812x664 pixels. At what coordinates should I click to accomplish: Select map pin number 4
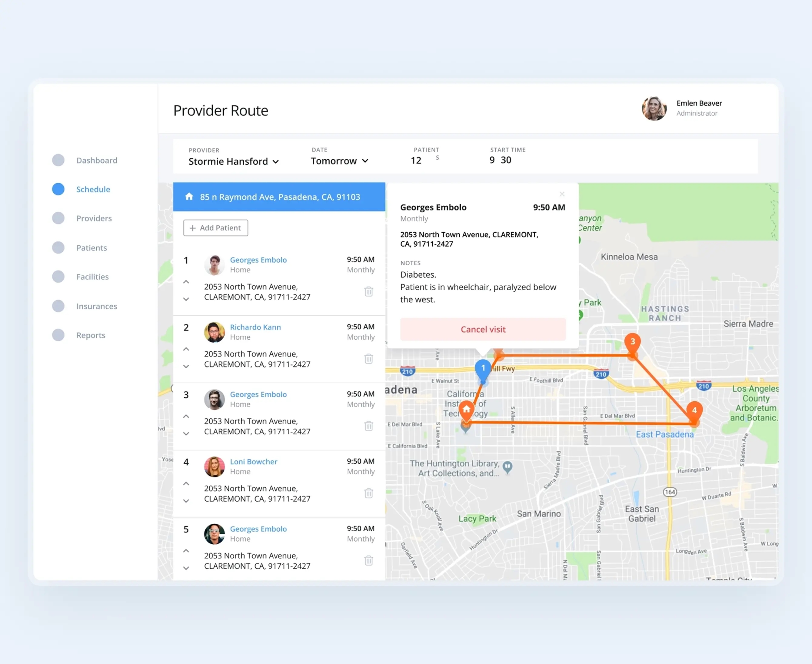tap(694, 410)
